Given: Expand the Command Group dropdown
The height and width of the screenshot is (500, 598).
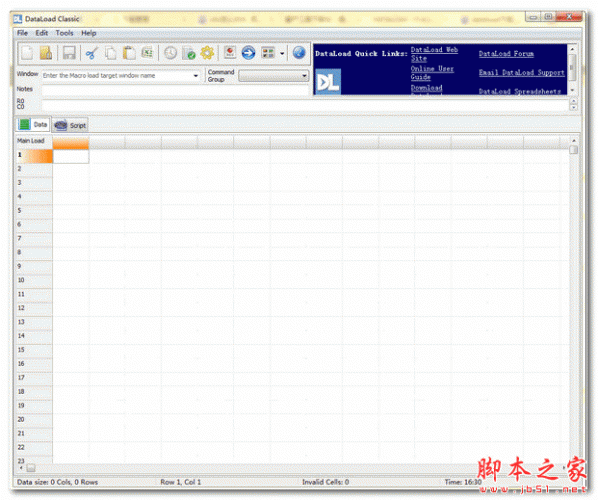Looking at the screenshot, I should [304, 76].
